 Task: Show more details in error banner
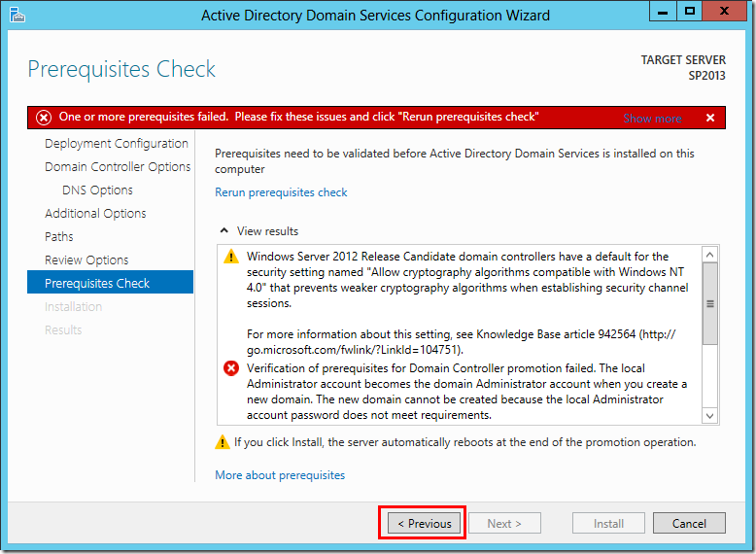[652, 119]
